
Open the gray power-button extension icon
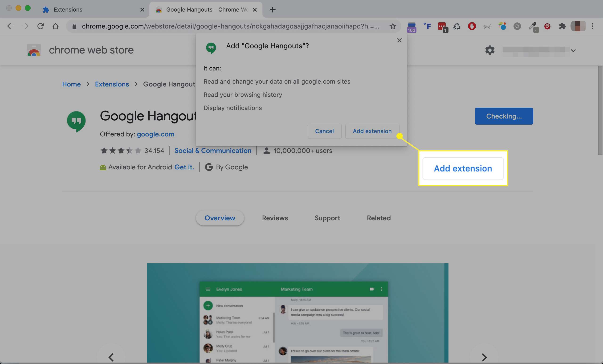(517, 26)
